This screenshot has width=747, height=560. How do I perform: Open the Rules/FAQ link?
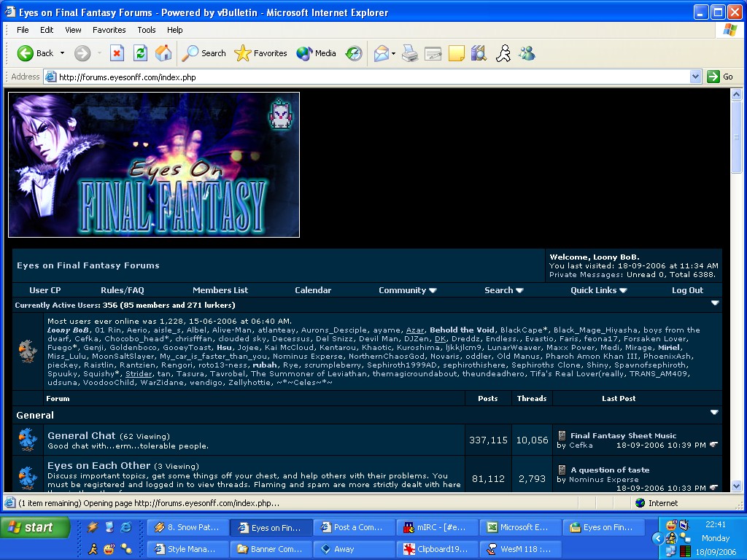click(123, 290)
